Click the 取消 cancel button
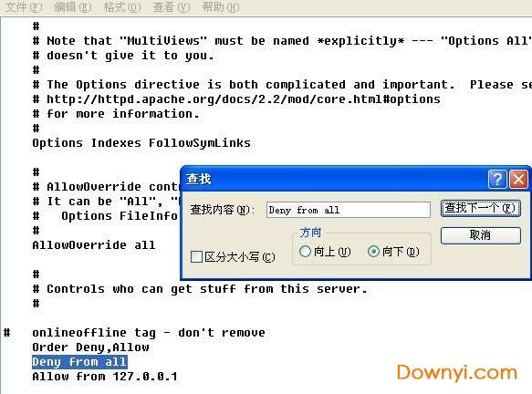The height and width of the screenshot is (394, 532). pos(480,235)
